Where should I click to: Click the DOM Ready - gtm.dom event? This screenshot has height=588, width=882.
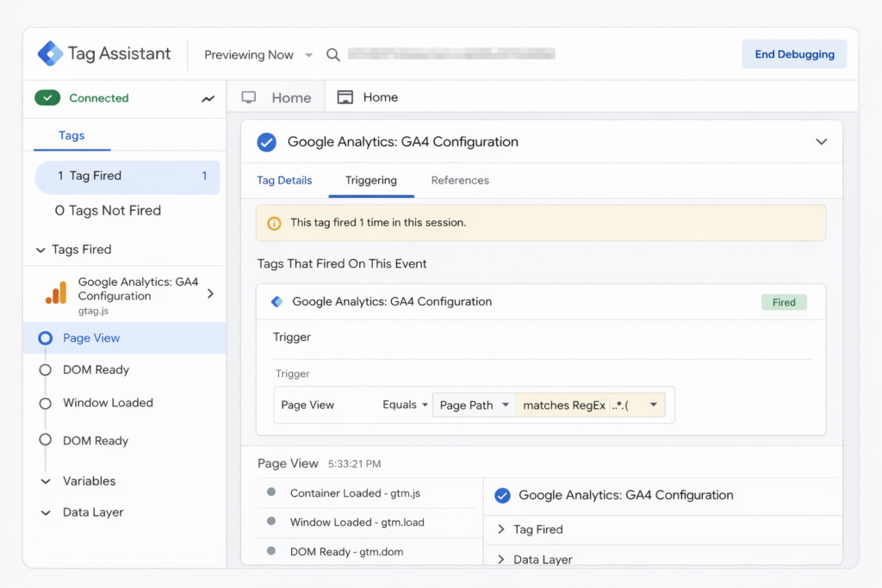coord(346,552)
